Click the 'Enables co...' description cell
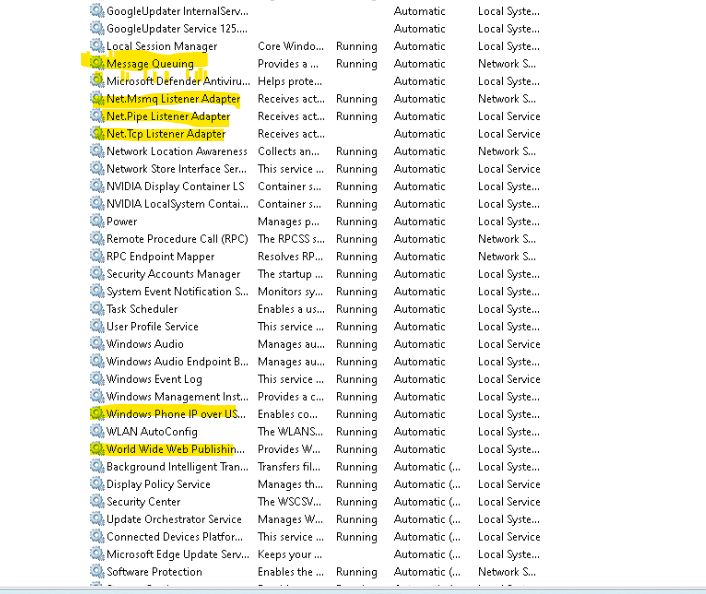 point(288,414)
